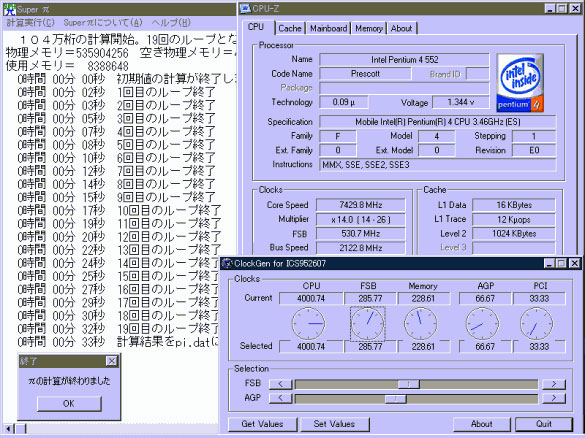This screenshot has width=585, height=438.
Task: Click OK in the 終了 dialog
Action: click(x=69, y=404)
